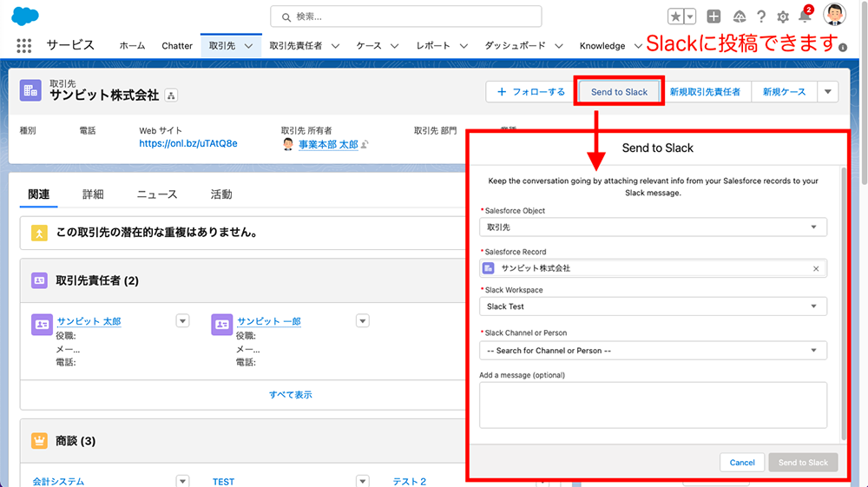This screenshot has width=868, height=487.
Task: Expand ダッシュボード tab dropdown chevron
Action: 559,46
